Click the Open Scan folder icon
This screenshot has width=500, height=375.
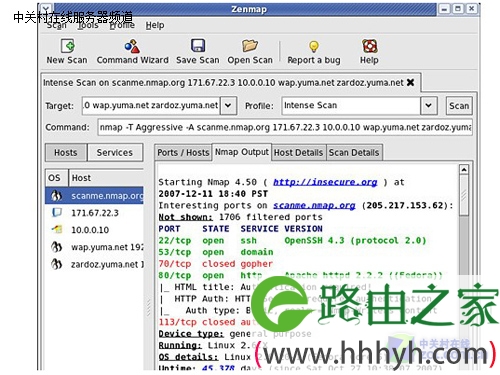coord(250,46)
